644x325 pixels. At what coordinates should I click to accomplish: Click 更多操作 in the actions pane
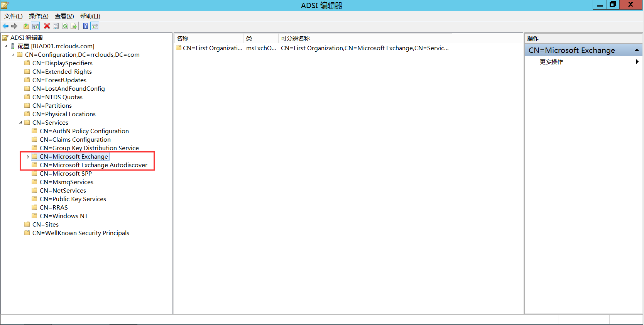click(551, 62)
